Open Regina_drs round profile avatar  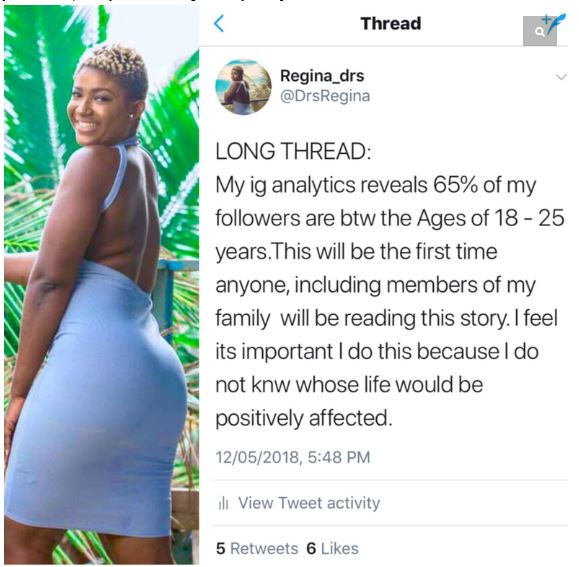pos(243,87)
